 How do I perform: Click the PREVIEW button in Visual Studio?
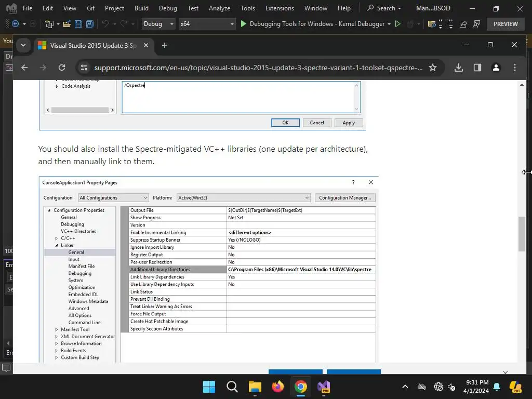[x=506, y=24]
